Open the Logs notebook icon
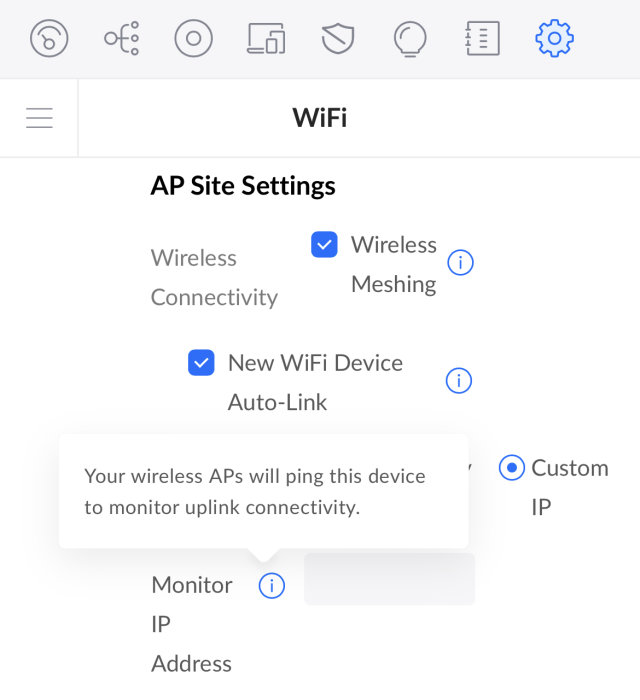 [482, 39]
